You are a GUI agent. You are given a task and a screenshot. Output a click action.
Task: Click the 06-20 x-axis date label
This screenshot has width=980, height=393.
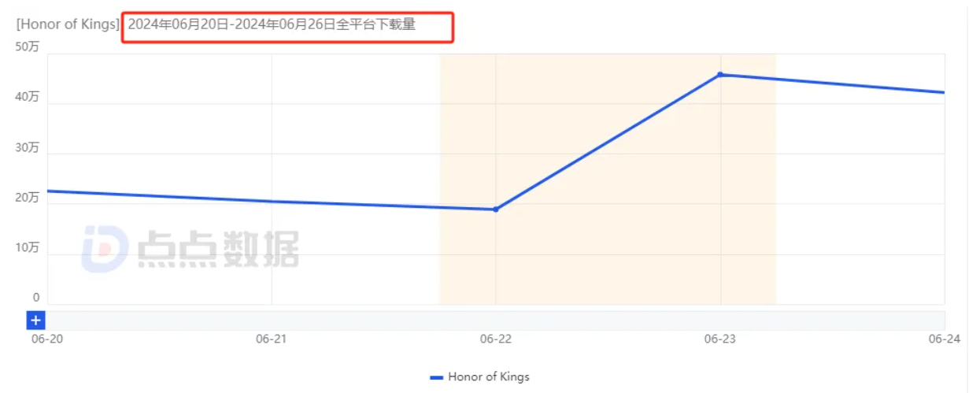pyautogui.click(x=46, y=339)
